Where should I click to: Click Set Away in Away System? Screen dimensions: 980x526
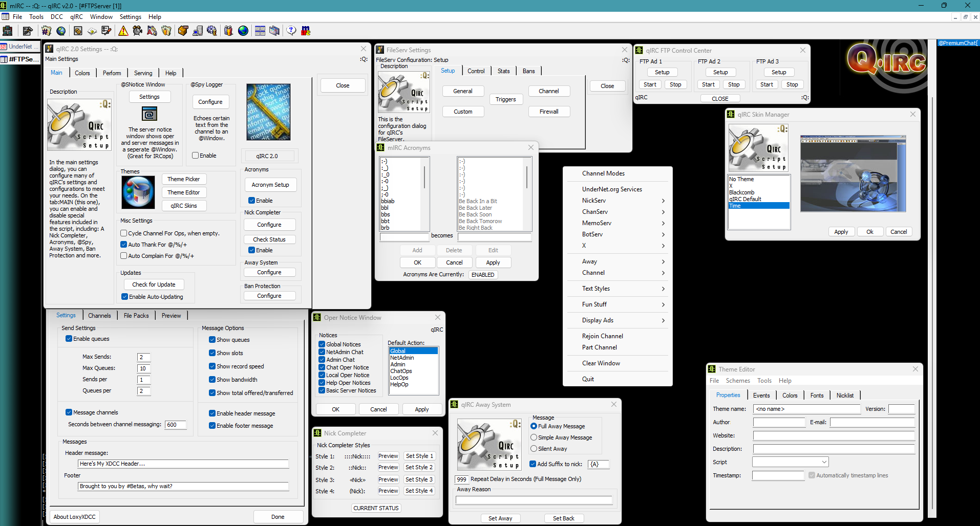click(x=500, y=518)
